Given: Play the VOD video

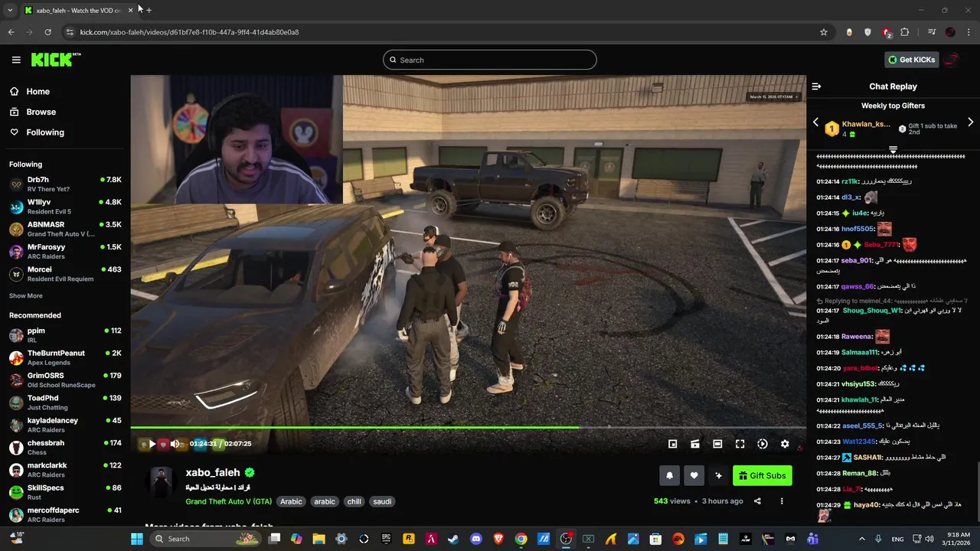Looking at the screenshot, I should (152, 444).
